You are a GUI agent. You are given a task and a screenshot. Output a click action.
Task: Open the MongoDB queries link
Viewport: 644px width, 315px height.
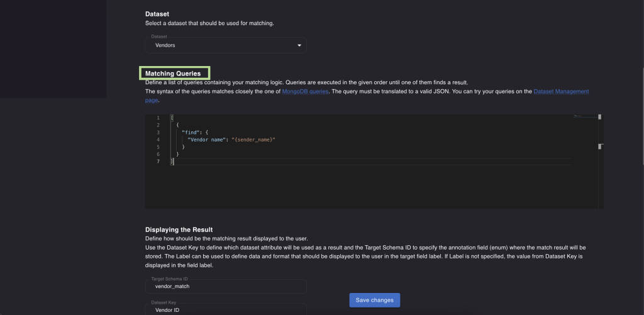[x=305, y=92]
